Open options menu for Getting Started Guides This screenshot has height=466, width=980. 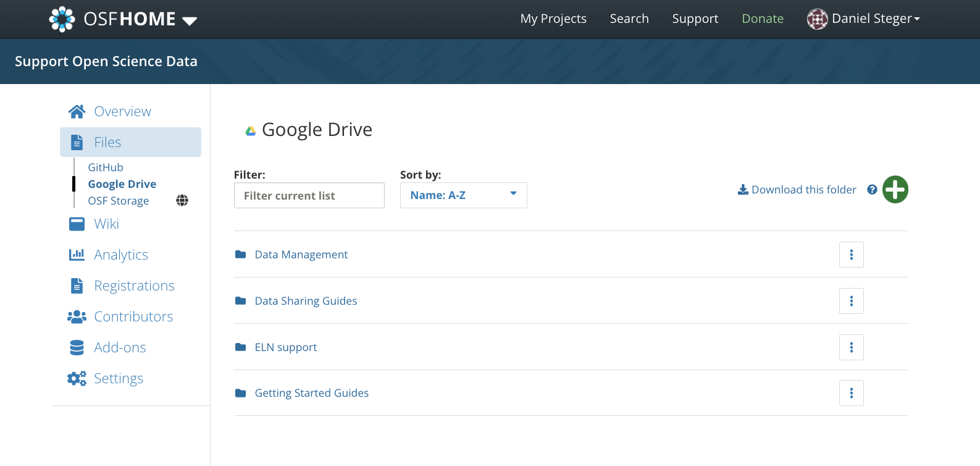[852, 393]
